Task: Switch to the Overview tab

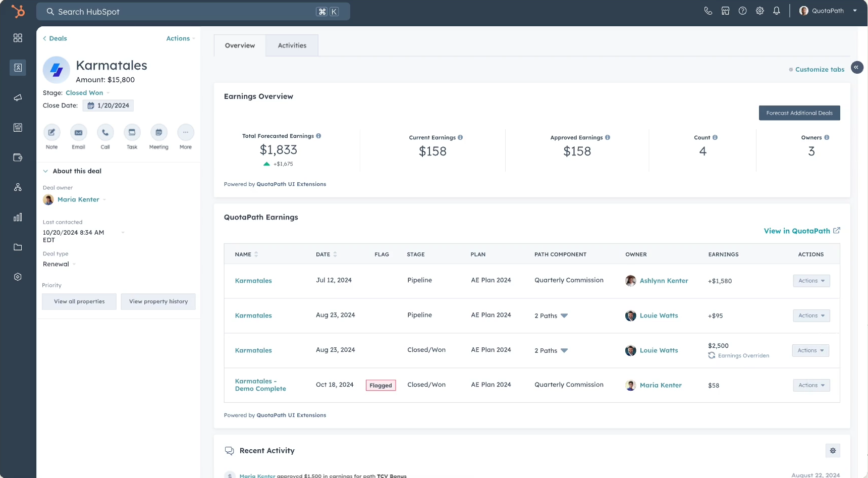Action: 240,45
